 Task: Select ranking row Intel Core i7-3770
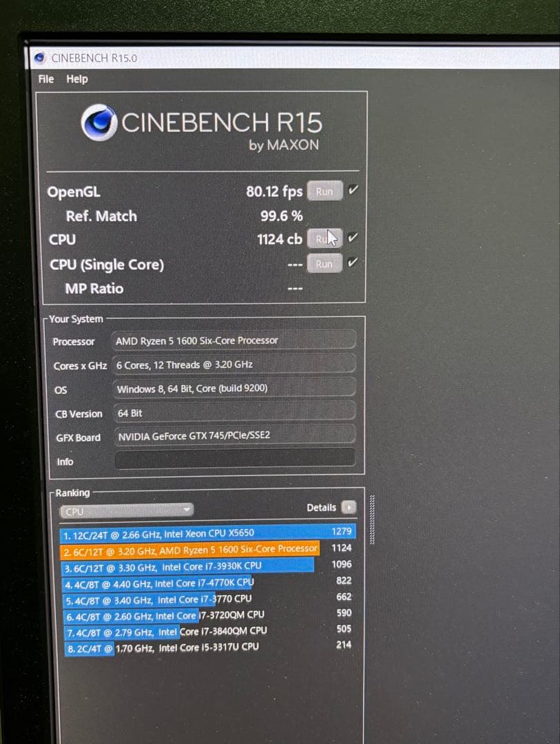click(209, 599)
